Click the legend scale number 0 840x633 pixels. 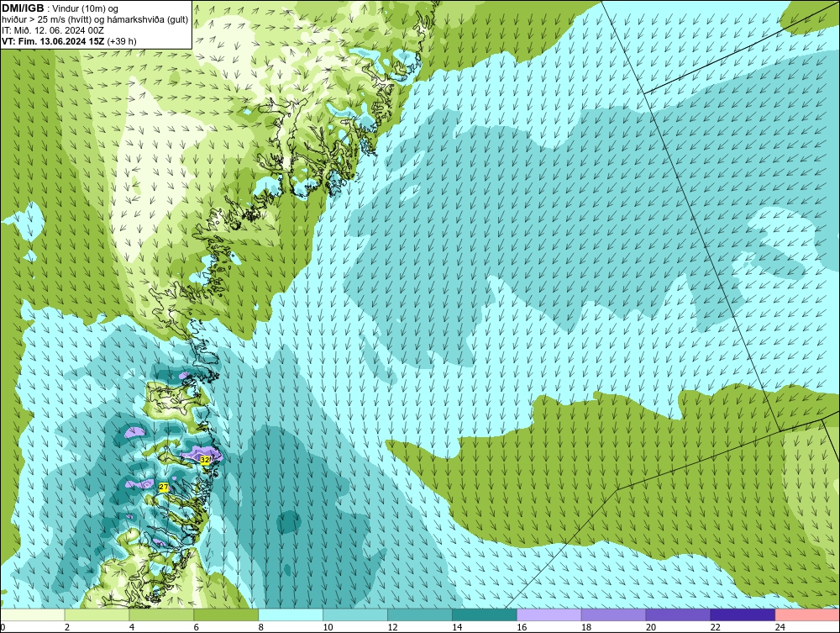point(3,627)
